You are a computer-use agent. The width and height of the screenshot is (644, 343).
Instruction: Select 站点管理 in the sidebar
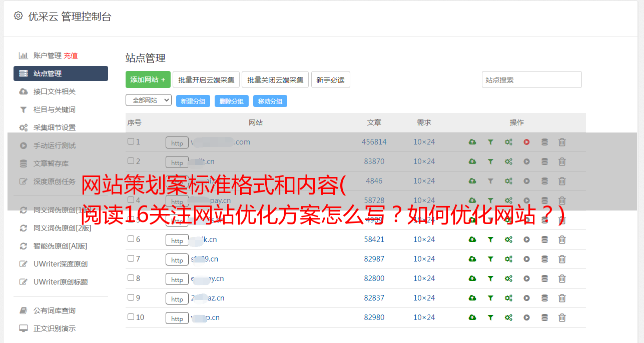pyautogui.click(x=61, y=73)
